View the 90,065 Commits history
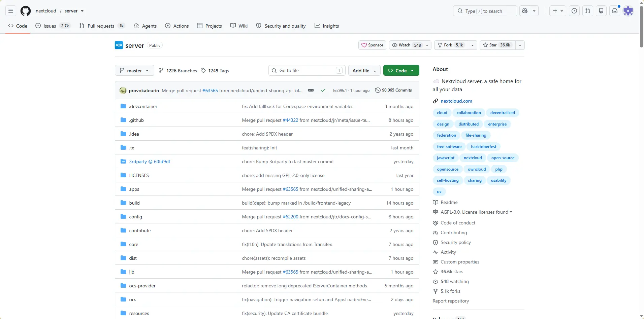The width and height of the screenshot is (644, 319). pyautogui.click(x=393, y=90)
